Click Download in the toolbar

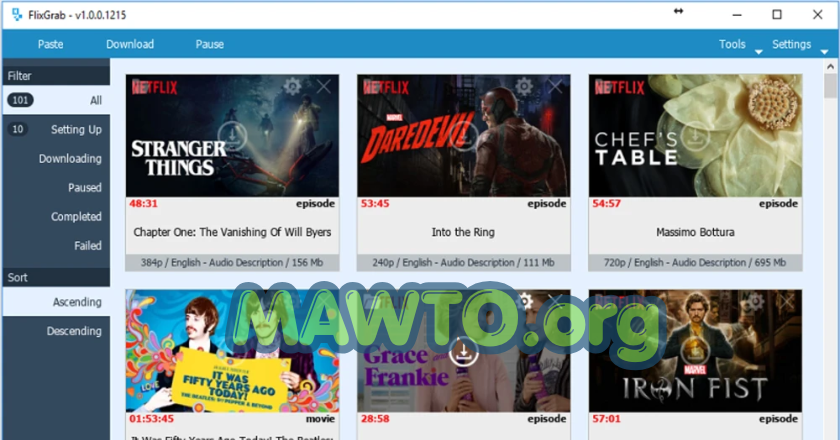point(130,44)
